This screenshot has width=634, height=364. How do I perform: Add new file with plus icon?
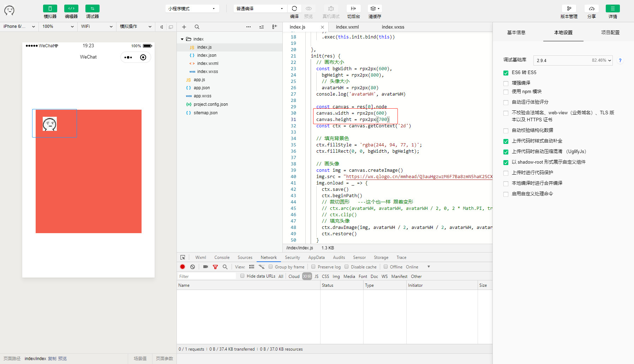[x=184, y=27]
